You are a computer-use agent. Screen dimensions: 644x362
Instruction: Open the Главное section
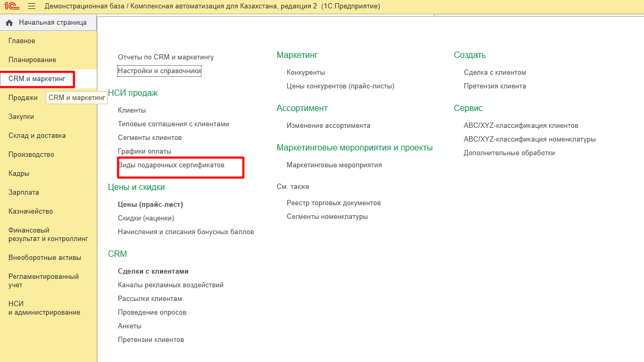pos(22,41)
